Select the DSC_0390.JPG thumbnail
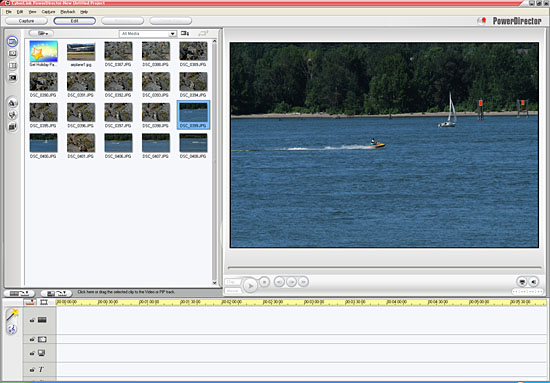The height and width of the screenshot is (383, 550). (43, 82)
